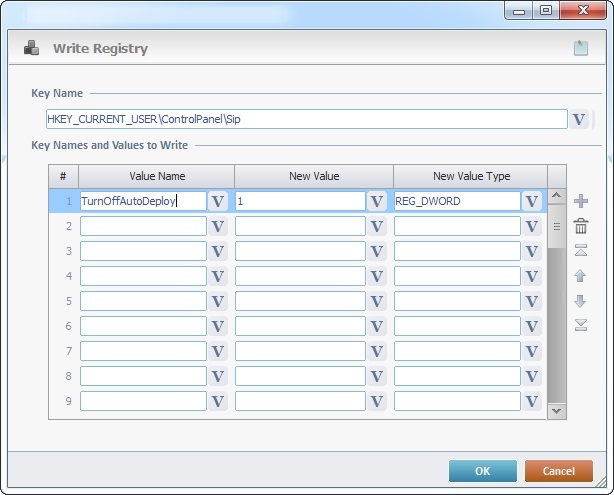Viewport: 614px width, 495px height.
Task: Click the move row to top icon
Action: click(x=581, y=251)
